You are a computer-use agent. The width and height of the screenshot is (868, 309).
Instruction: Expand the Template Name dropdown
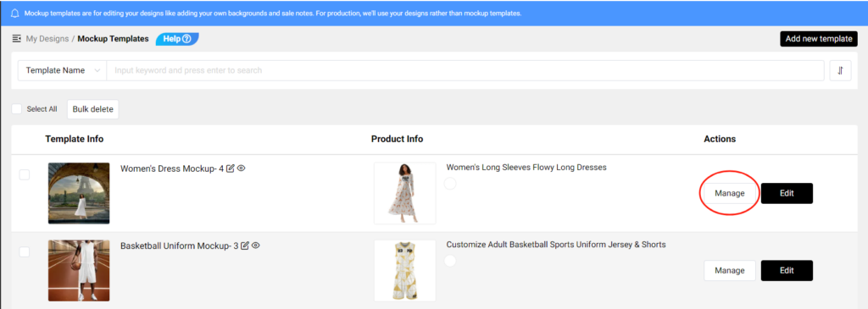point(62,71)
